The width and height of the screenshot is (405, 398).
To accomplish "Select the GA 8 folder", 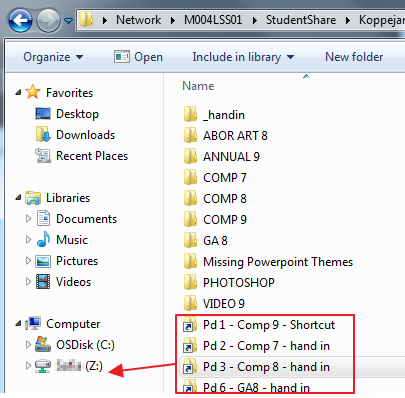I will coord(215,241).
